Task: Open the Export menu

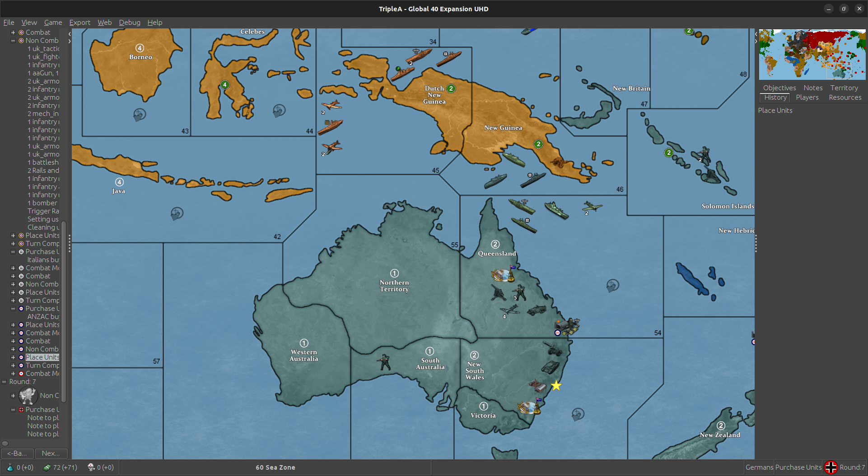Action: (80, 22)
